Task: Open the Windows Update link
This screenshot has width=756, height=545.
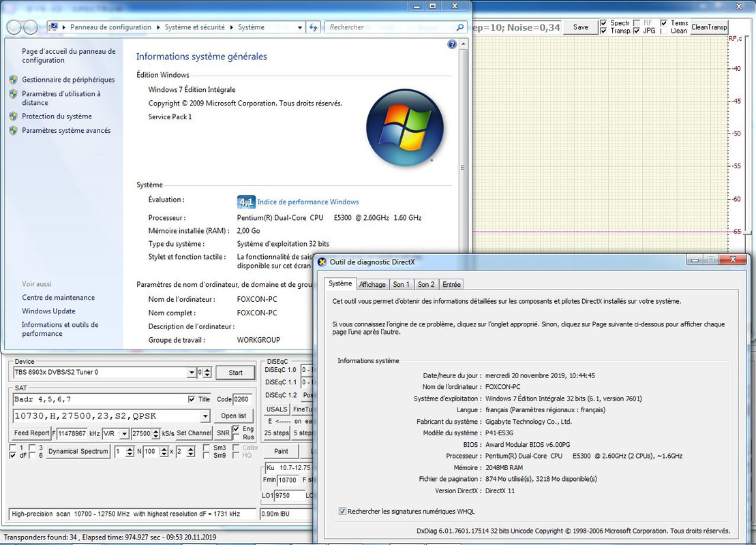Action: click(48, 311)
